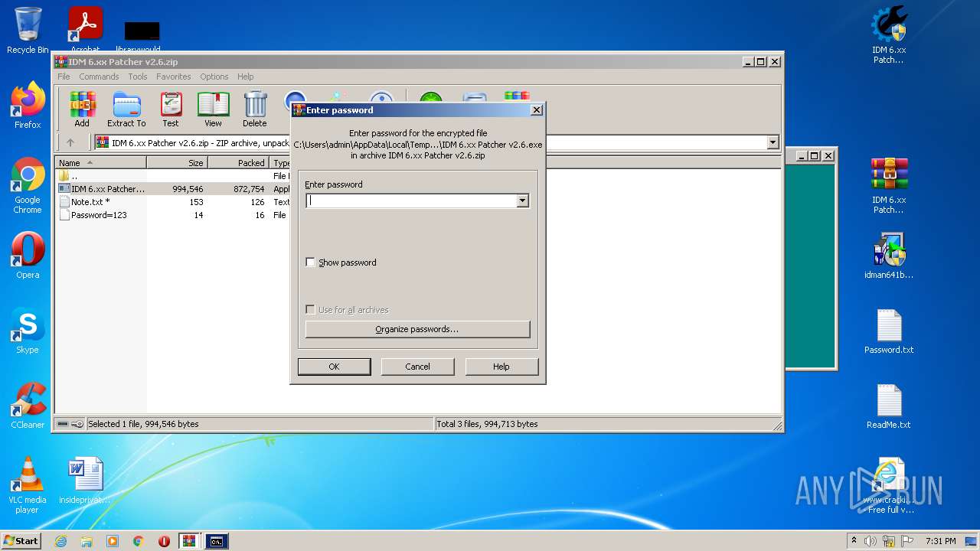
Task: Switch to the WinRAR taskbar button
Action: (x=190, y=541)
